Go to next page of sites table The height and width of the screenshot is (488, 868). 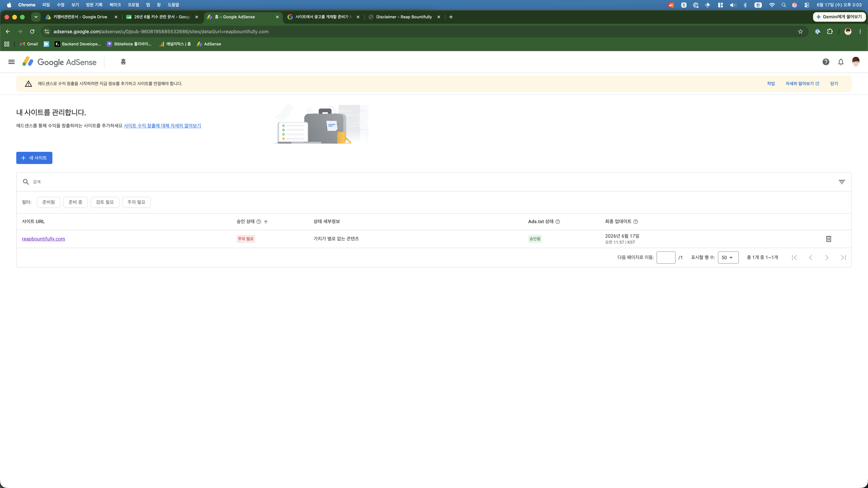point(827,258)
